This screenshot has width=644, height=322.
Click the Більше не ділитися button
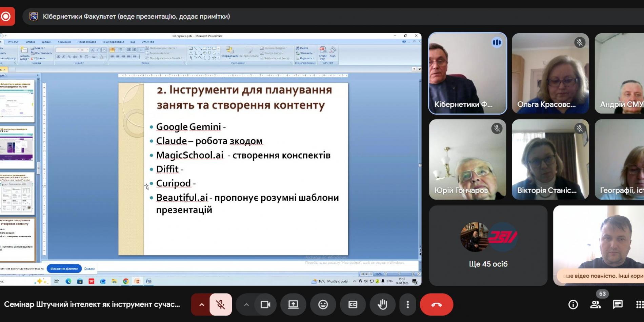pos(64,268)
